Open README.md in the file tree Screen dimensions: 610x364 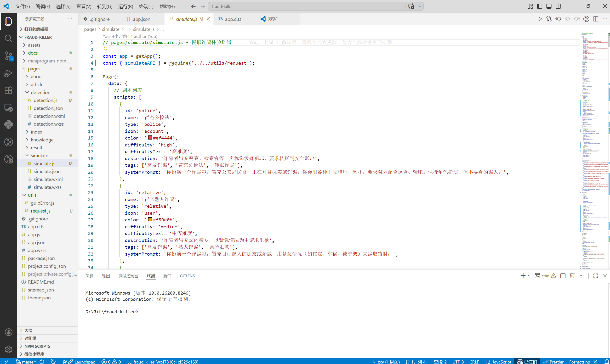[x=41, y=282]
